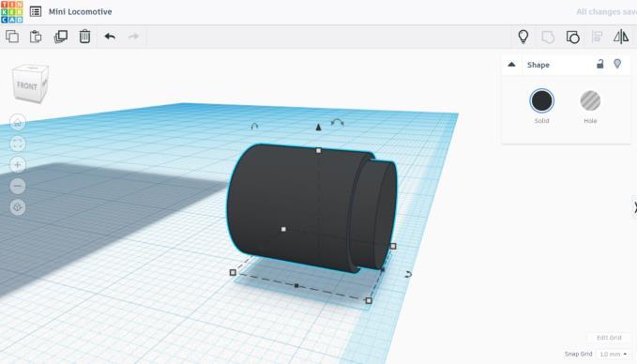Image resolution: width=637 pixels, height=364 pixels.
Task: Collapse the Shape panel arrow
Action: [x=511, y=65]
